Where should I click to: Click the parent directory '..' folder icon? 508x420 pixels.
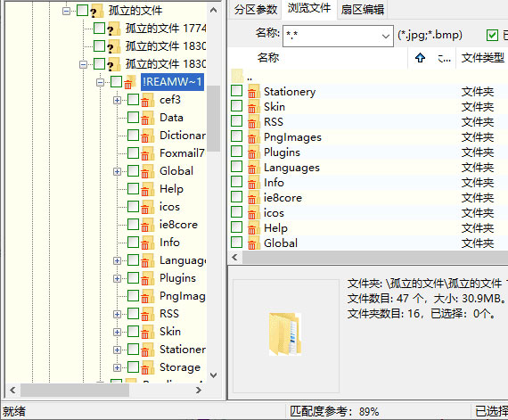[x=237, y=76]
